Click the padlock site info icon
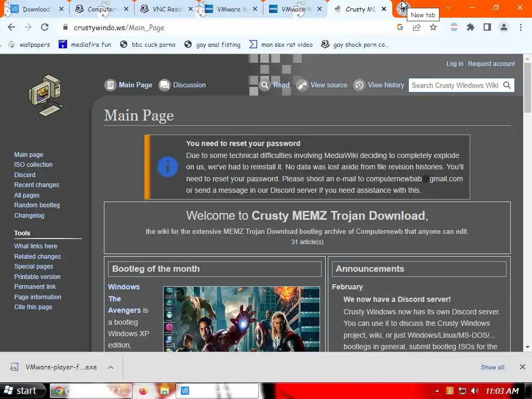This screenshot has width=532, height=399. click(65, 27)
